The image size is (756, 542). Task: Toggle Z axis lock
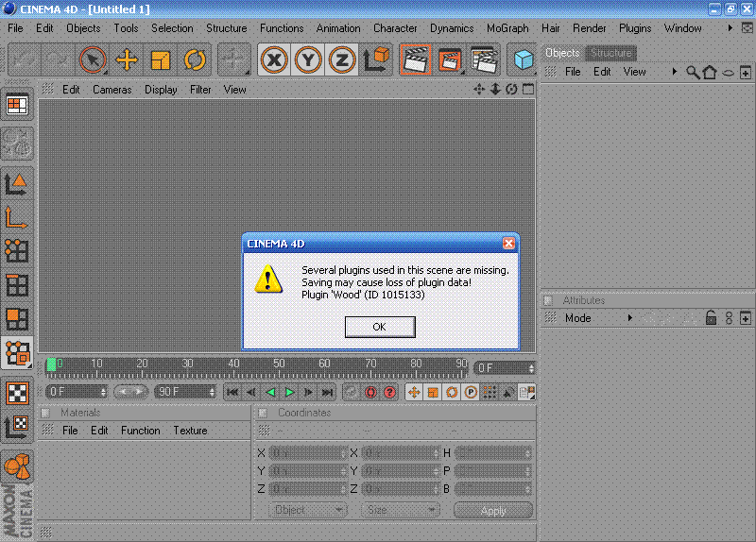click(x=342, y=60)
